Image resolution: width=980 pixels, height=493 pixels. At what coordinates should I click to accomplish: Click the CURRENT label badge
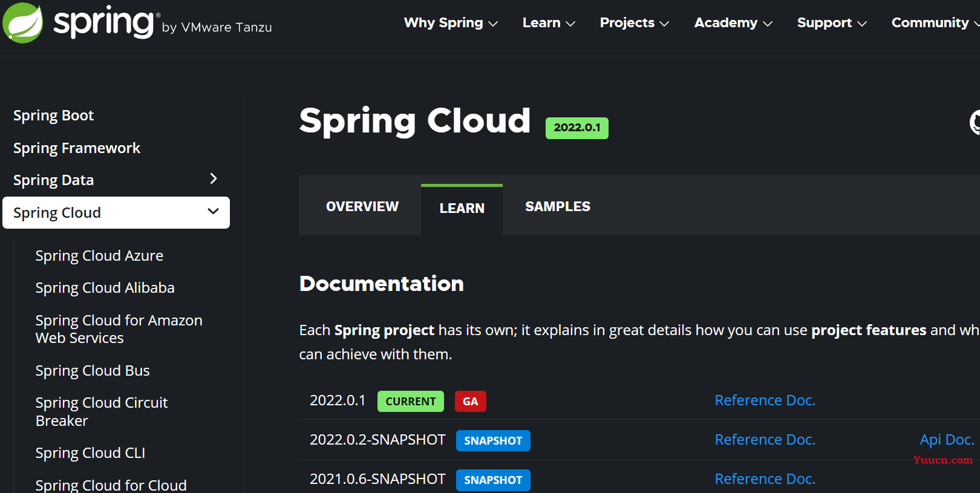pos(411,402)
